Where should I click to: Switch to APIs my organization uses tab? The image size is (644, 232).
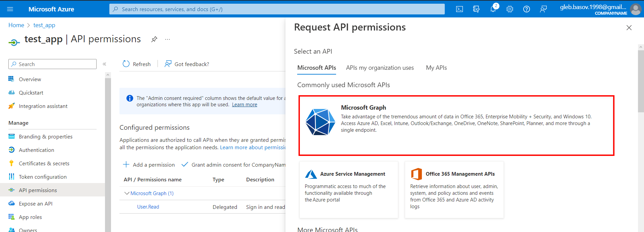(x=380, y=68)
